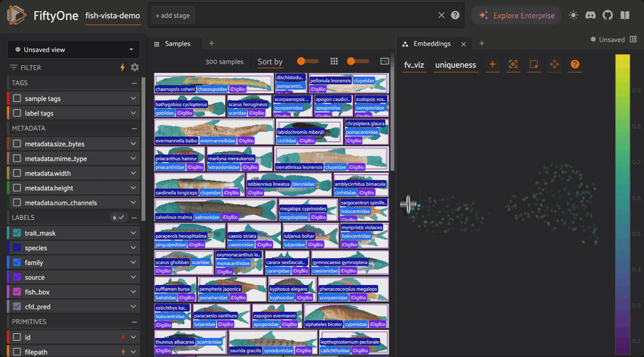Expand cfd_pred field filter chevron

coord(133,307)
